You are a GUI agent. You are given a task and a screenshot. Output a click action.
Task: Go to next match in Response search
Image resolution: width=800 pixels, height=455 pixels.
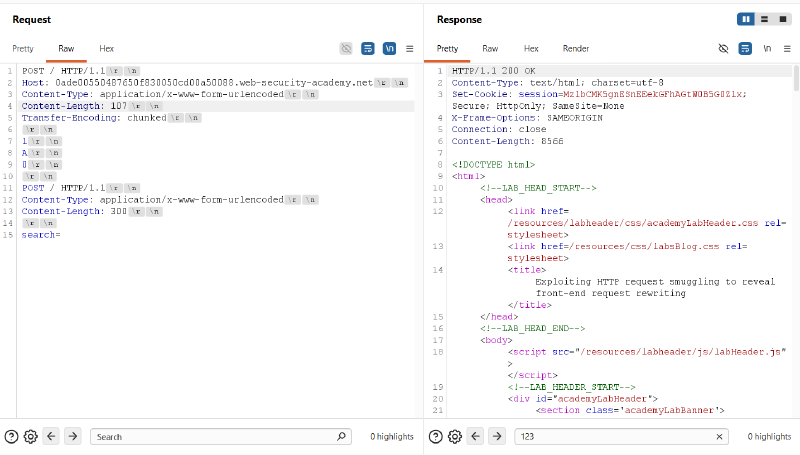[x=497, y=436]
